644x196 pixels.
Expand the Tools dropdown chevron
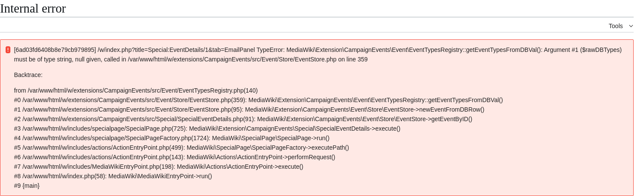point(631,26)
